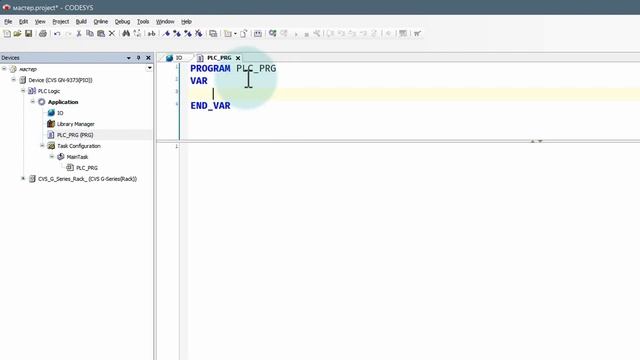Image resolution: width=640 pixels, height=360 pixels.
Task: Clear all bookmarks with the crossed flag icon
Action: coord(198,33)
